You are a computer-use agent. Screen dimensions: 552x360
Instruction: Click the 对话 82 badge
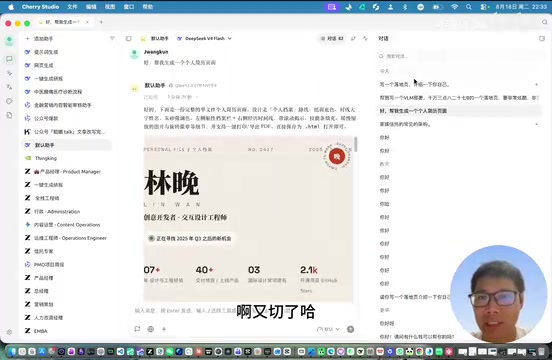click(332, 38)
